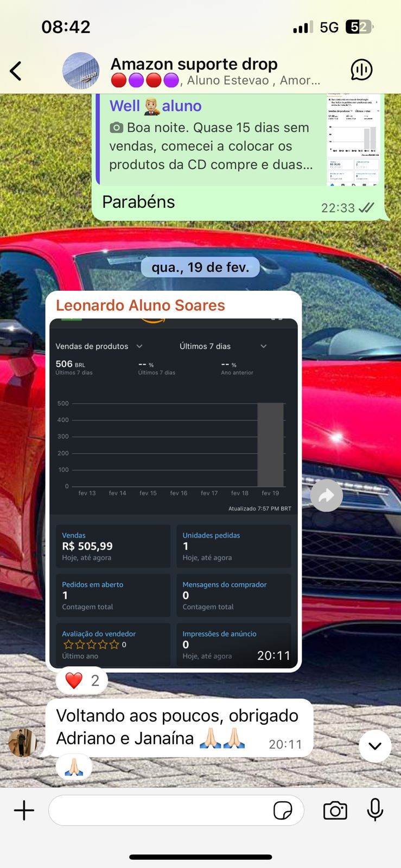Tap the microphone to record audio
The width and height of the screenshot is (401, 868).
pos(375,810)
